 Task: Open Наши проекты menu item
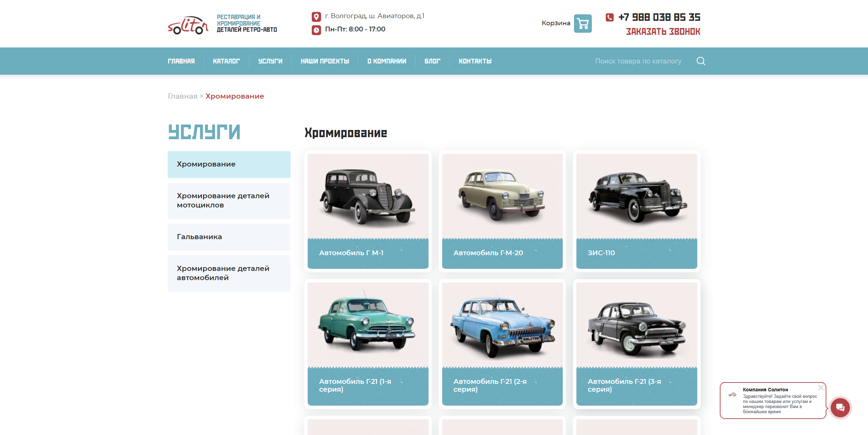325,61
